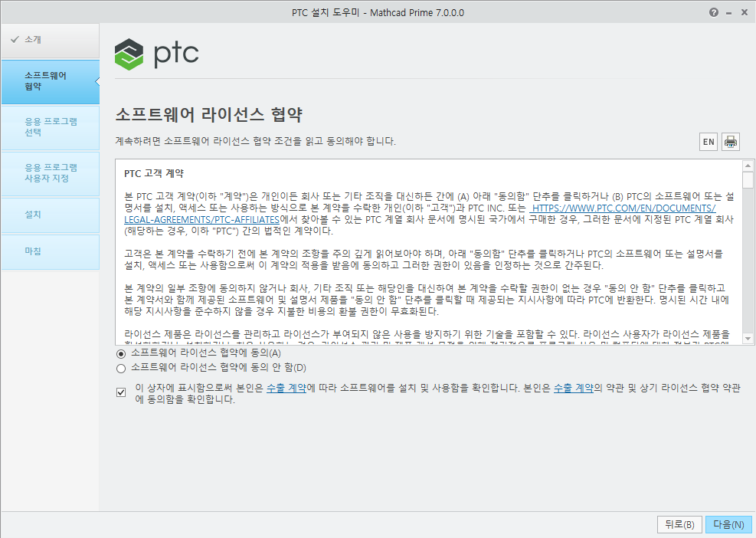Click the 'PTC 고객 계약' heading text
This screenshot has width=756, height=538.
click(154, 174)
